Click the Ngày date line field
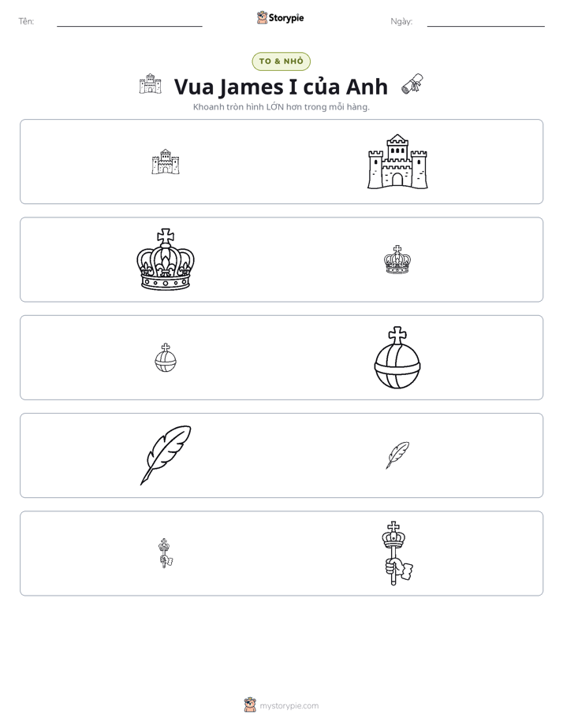This screenshot has height=728, width=563. [486, 21]
